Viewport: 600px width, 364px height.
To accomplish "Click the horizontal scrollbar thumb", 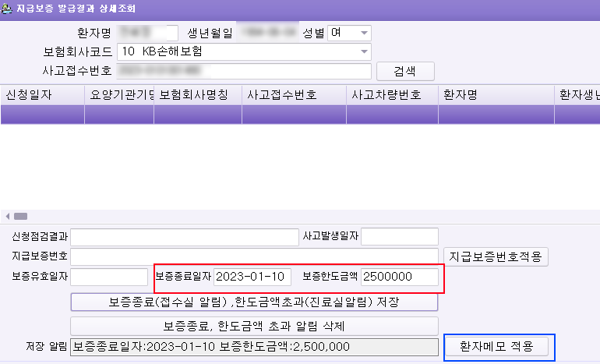I will click(20, 216).
